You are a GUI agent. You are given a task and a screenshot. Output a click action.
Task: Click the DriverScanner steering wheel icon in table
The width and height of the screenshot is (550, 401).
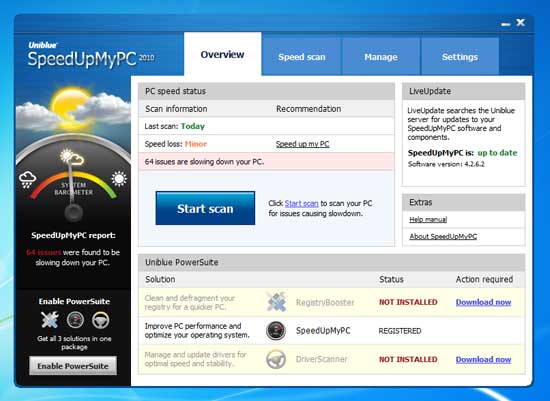tap(276, 360)
